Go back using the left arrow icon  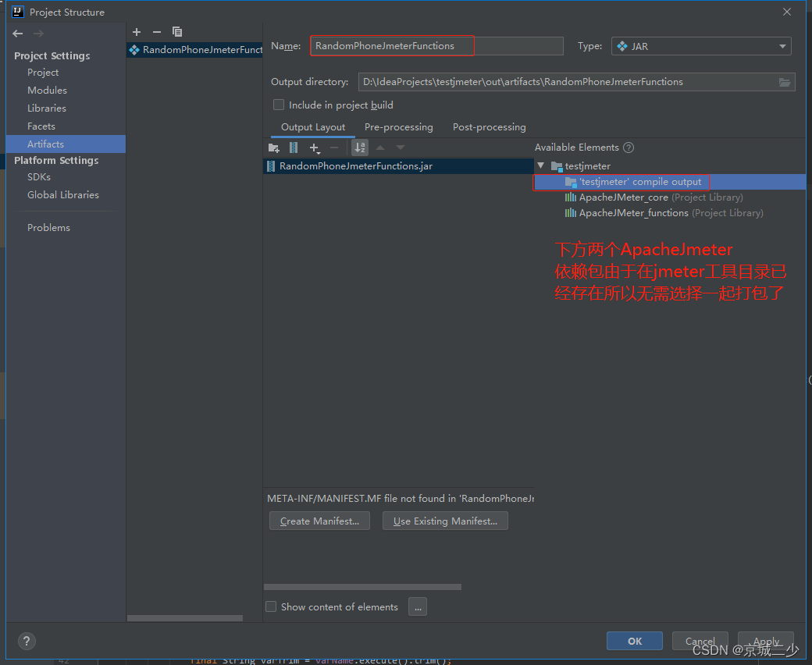18,34
